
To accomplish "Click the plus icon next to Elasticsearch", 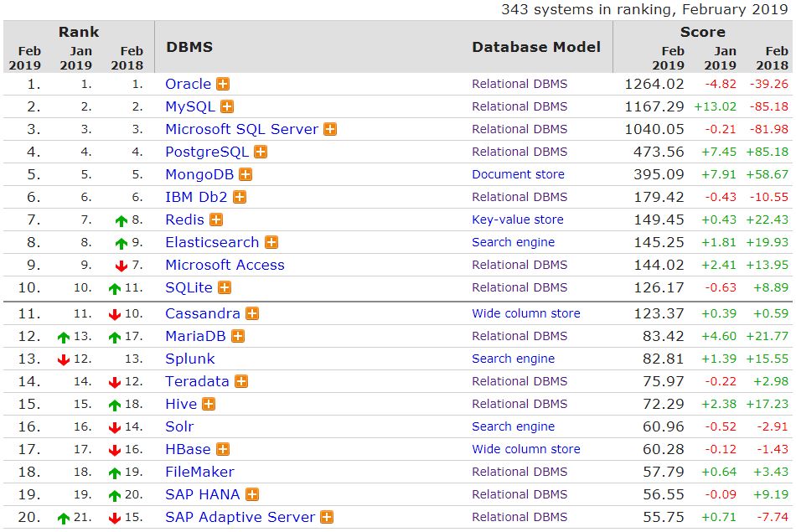I will coord(271,242).
